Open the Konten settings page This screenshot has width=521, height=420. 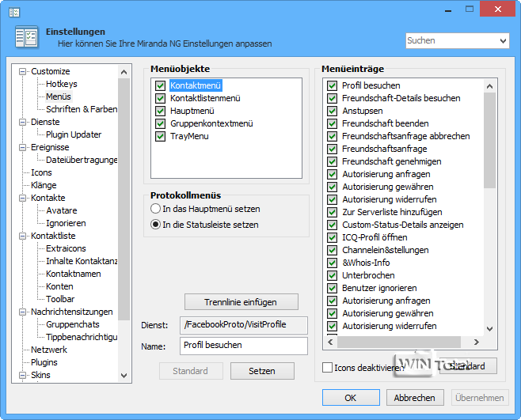[59, 286]
